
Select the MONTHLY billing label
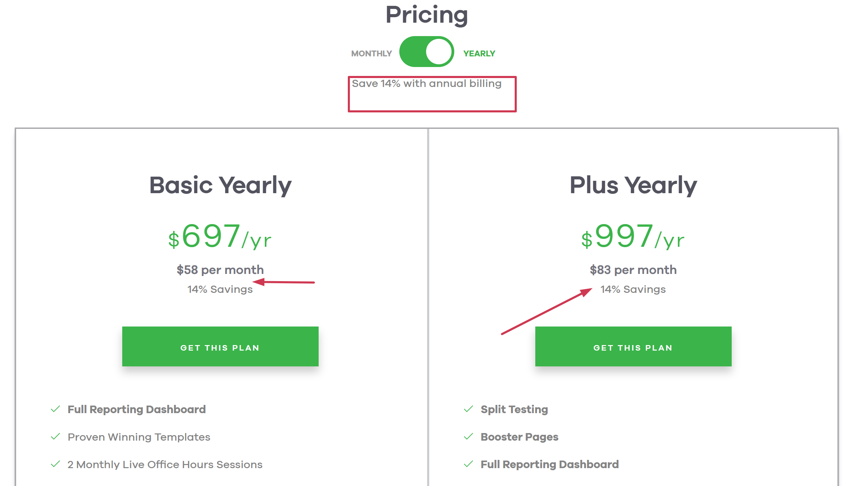tap(372, 54)
